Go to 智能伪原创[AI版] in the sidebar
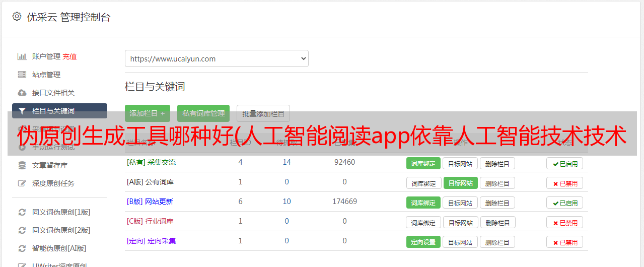The height and width of the screenshot is (267, 644). click(x=59, y=248)
